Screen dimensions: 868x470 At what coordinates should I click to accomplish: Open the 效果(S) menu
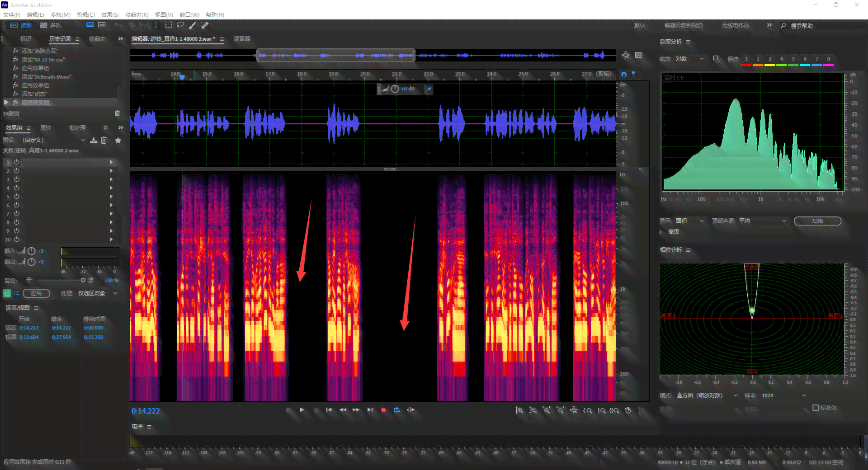click(110, 15)
